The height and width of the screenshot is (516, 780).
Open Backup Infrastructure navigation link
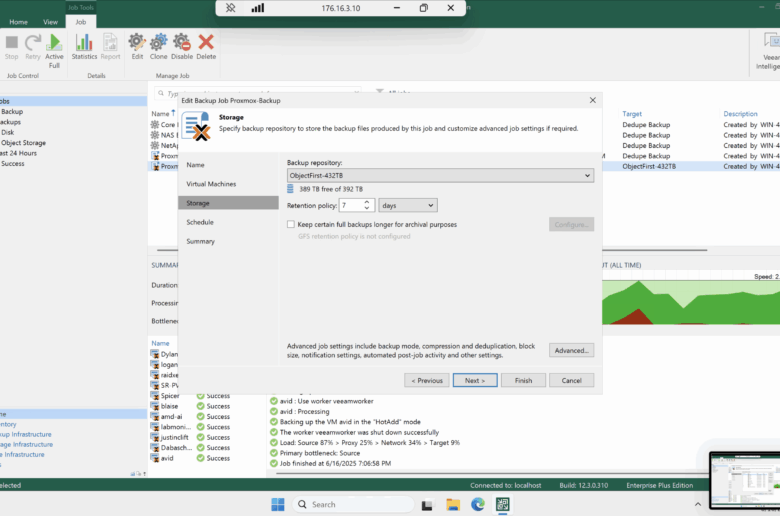[x=26, y=434]
